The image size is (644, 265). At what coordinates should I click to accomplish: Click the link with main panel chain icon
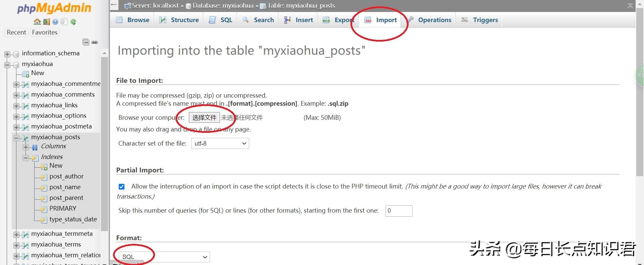pyautogui.click(x=95, y=42)
